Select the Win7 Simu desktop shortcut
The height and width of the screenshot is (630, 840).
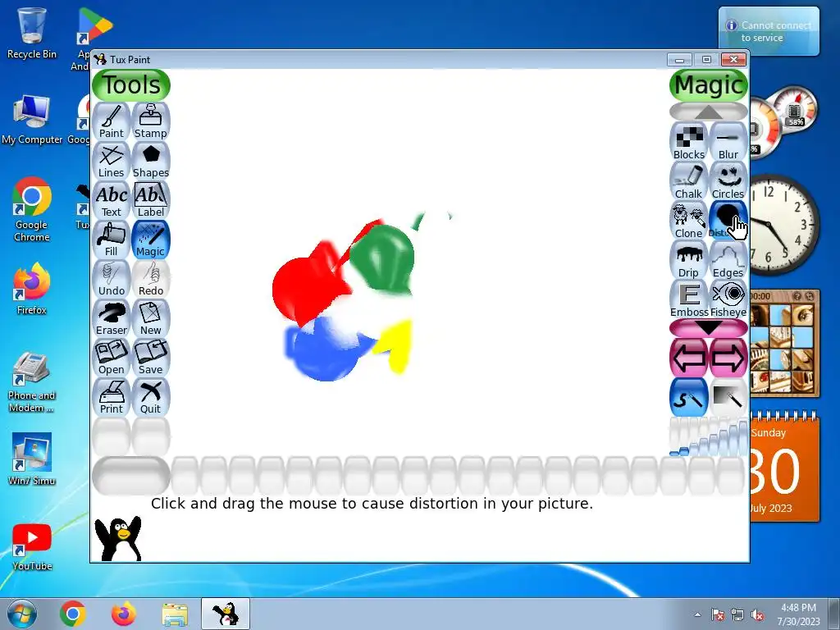pos(32,459)
